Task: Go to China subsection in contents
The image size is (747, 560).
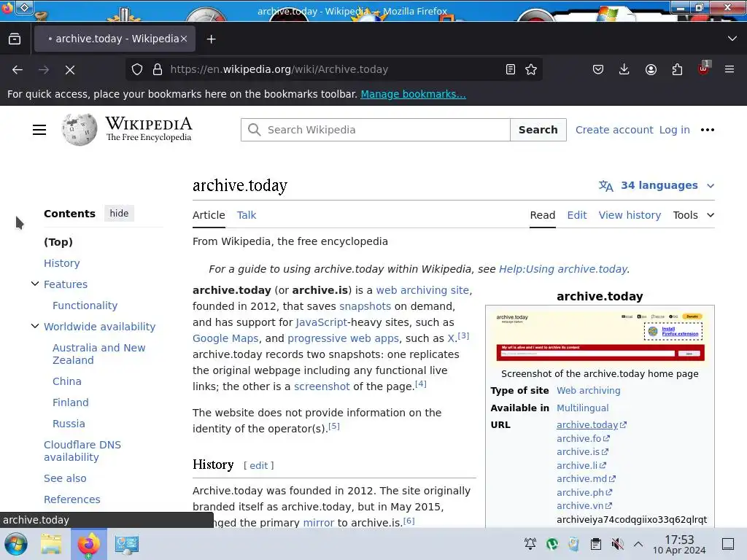Action: (x=66, y=381)
